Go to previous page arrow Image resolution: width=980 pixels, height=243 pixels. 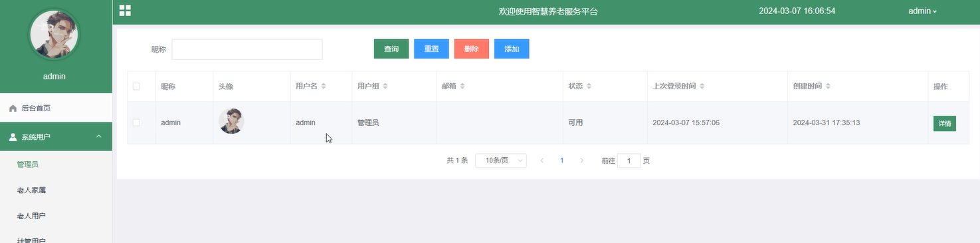(541, 160)
